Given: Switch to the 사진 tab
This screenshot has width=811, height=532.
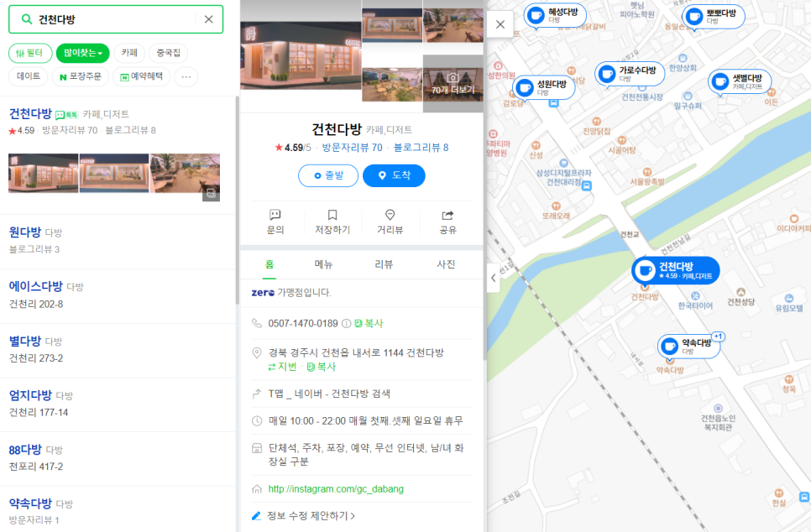Looking at the screenshot, I should (446, 264).
